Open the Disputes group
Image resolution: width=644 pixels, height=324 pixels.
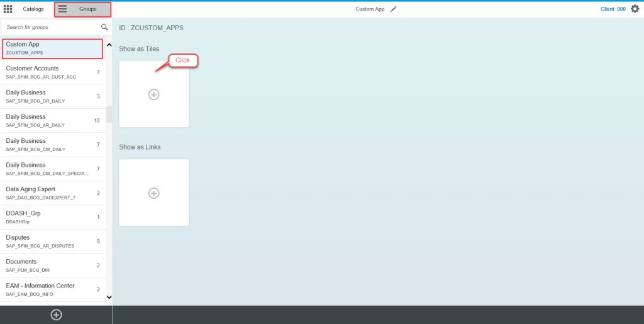coord(52,241)
